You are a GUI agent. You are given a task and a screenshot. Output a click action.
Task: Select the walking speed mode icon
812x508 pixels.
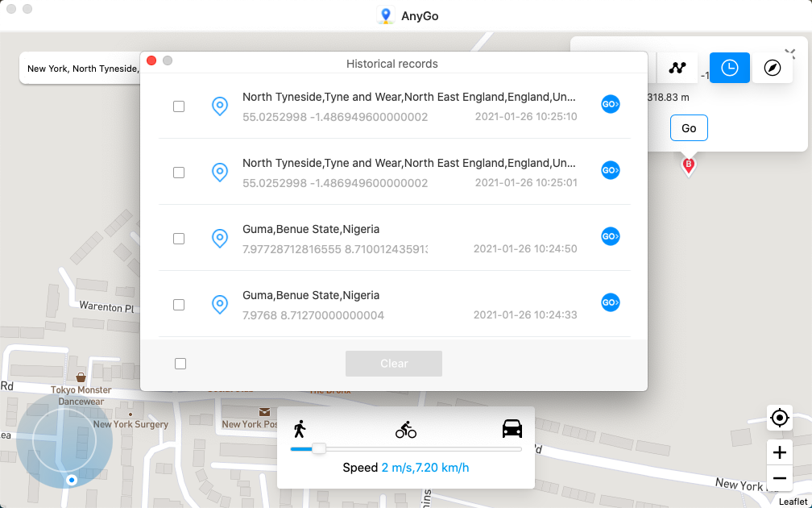click(x=300, y=428)
